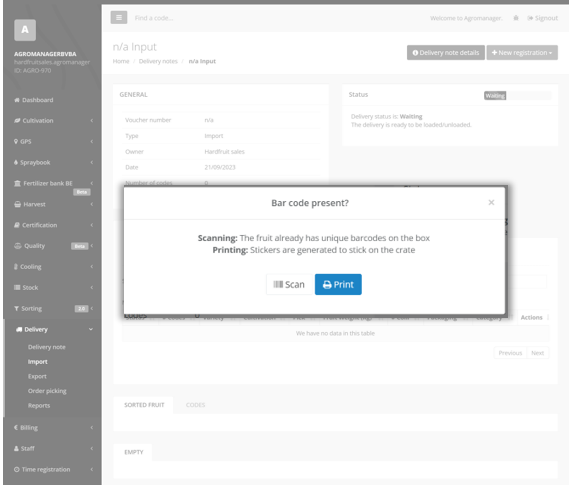Click the Dashboard home icon
The width and height of the screenshot is (569, 490).
[x=17, y=100]
